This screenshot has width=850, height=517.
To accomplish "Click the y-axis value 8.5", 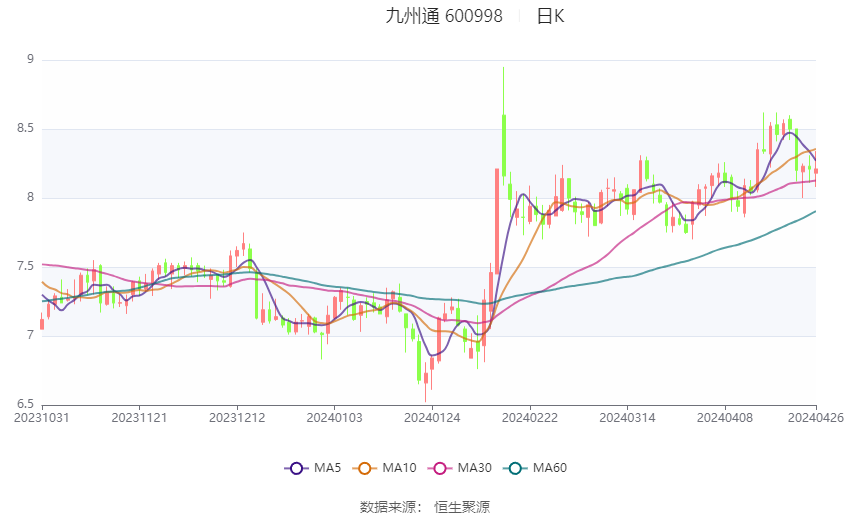I will pos(25,128).
